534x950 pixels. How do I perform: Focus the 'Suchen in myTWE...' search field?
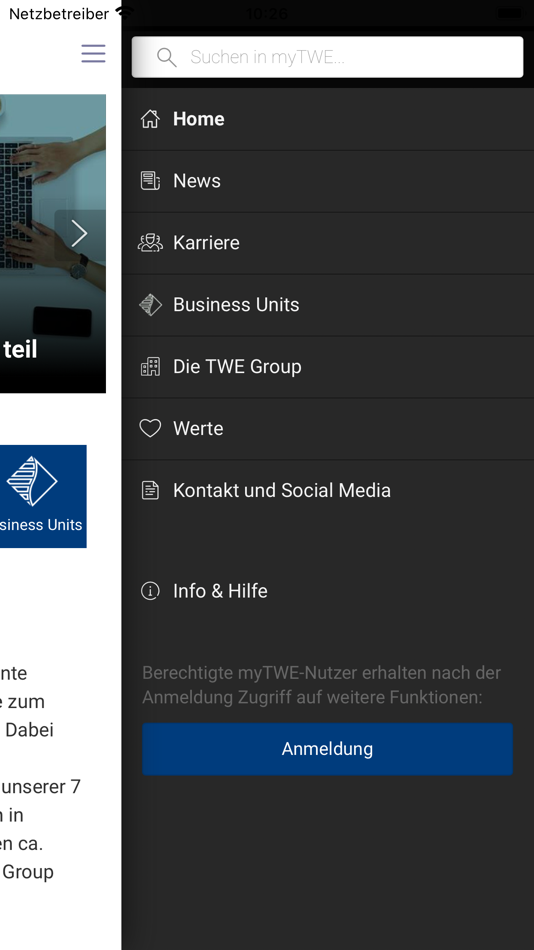[327, 57]
